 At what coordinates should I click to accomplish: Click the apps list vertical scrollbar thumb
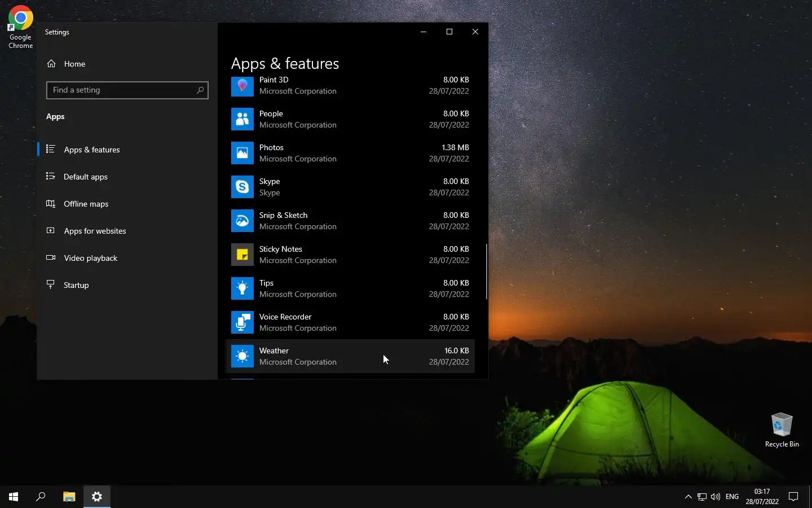tap(486, 271)
